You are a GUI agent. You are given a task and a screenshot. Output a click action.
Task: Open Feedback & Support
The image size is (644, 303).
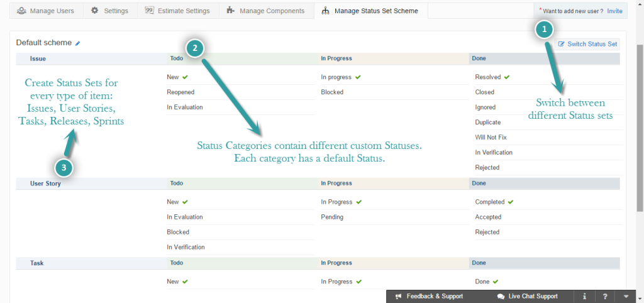(428, 296)
